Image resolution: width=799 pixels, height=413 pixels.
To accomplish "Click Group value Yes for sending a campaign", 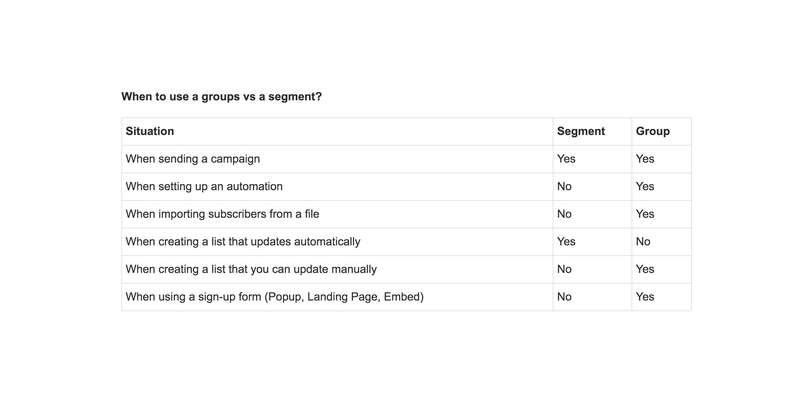I will coord(645,159).
